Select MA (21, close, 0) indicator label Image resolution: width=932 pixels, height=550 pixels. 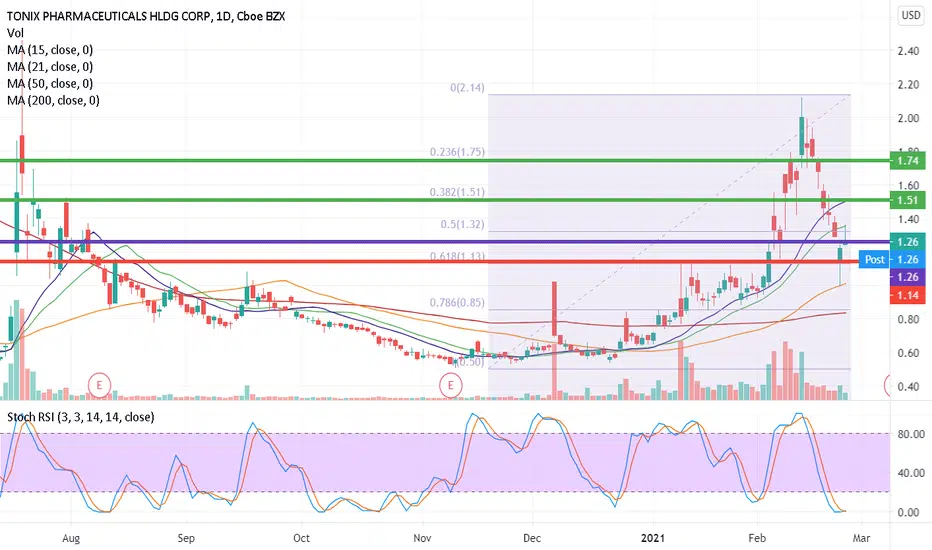click(50, 67)
